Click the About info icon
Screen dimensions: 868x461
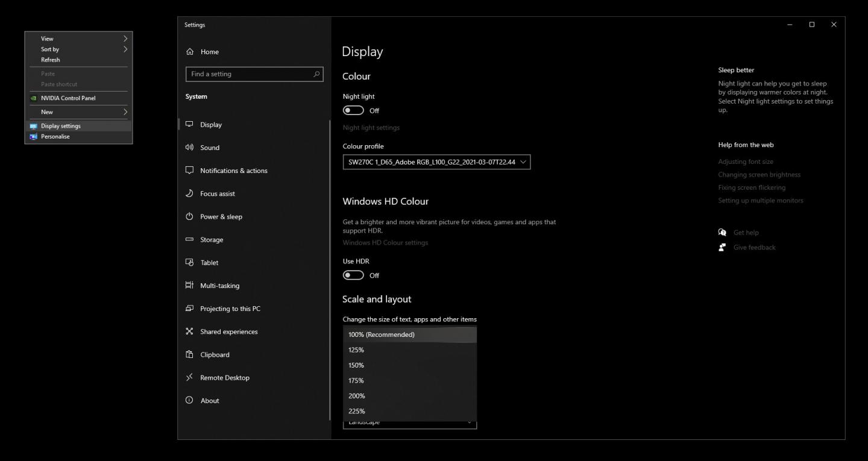click(189, 401)
